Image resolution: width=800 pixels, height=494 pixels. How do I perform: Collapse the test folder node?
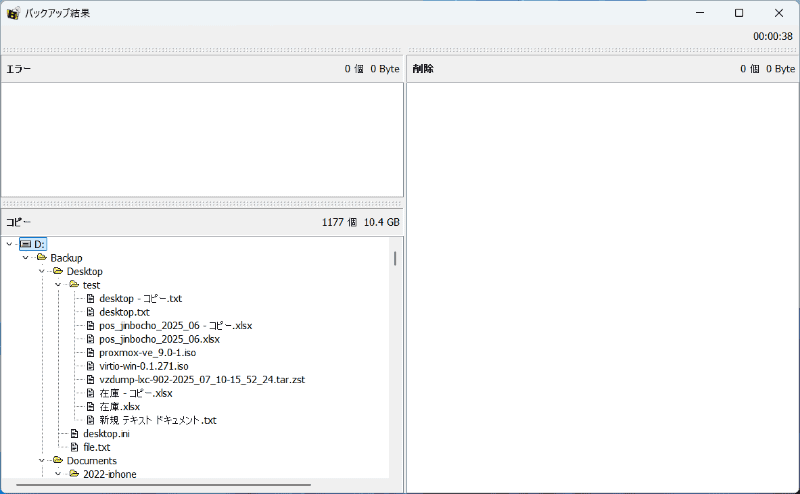(x=58, y=284)
